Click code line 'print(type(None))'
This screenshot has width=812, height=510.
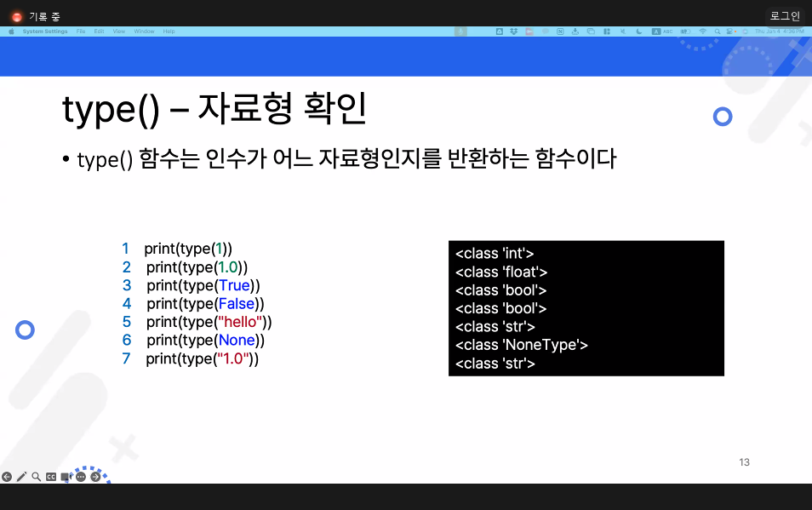point(205,341)
